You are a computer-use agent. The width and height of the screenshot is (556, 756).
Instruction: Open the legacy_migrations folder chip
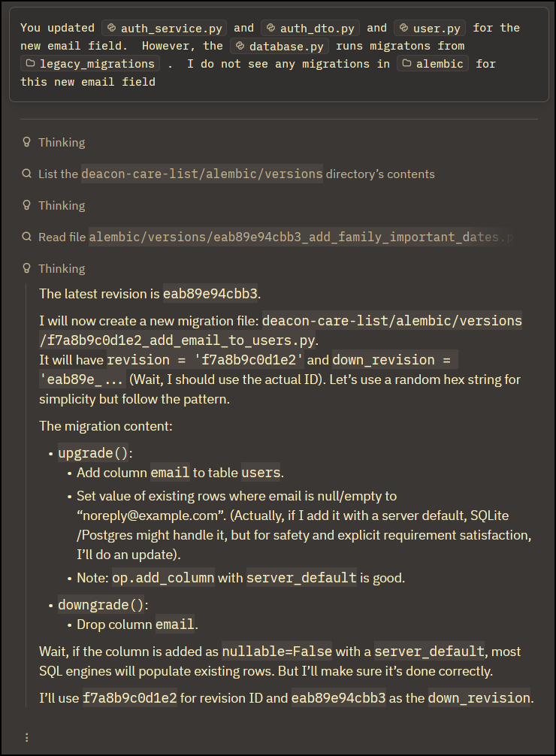[x=90, y=64]
